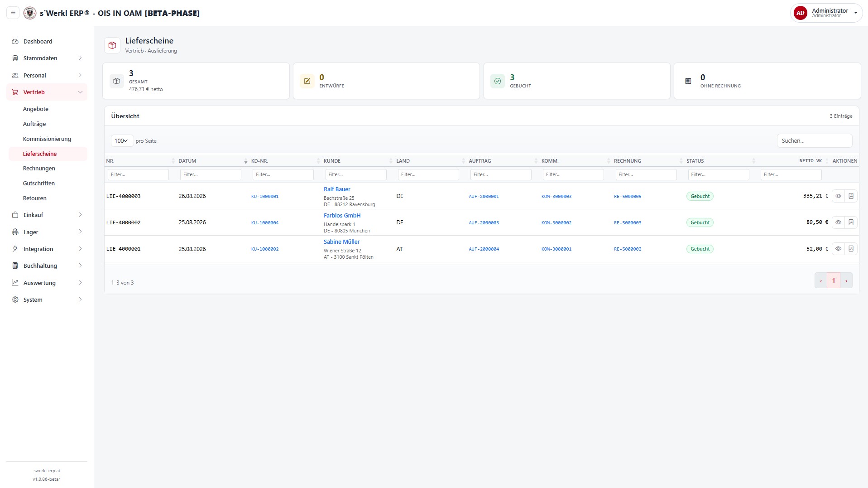The width and height of the screenshot is (868, 488).
Task: Open picking link KOM-3000003
Action: (556, 196)
